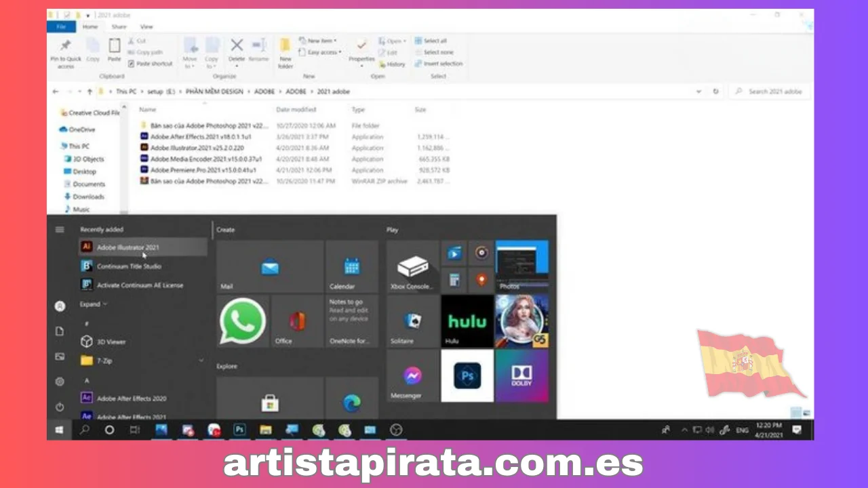The width and height of the screenshot is (868, 488).
Task: Click the Windows Start button on taskbar
Action: click(x=59, y=430)
